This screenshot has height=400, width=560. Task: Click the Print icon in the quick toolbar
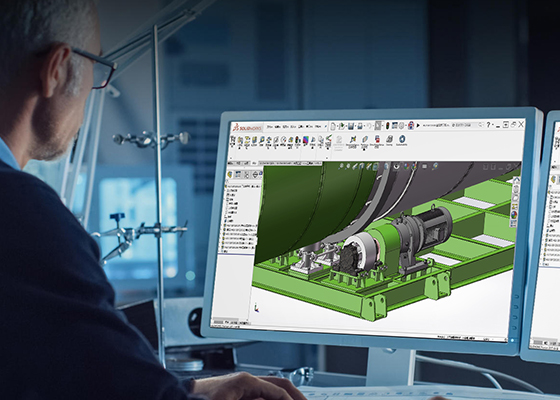click(360, 126)
